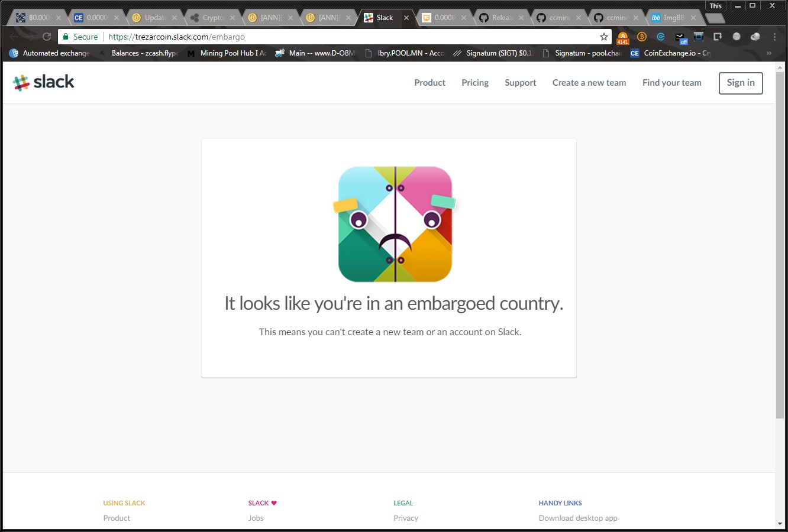788x532 pixels.
Task: Click the scrollbar down arrow
Action: tap(780, 524)
